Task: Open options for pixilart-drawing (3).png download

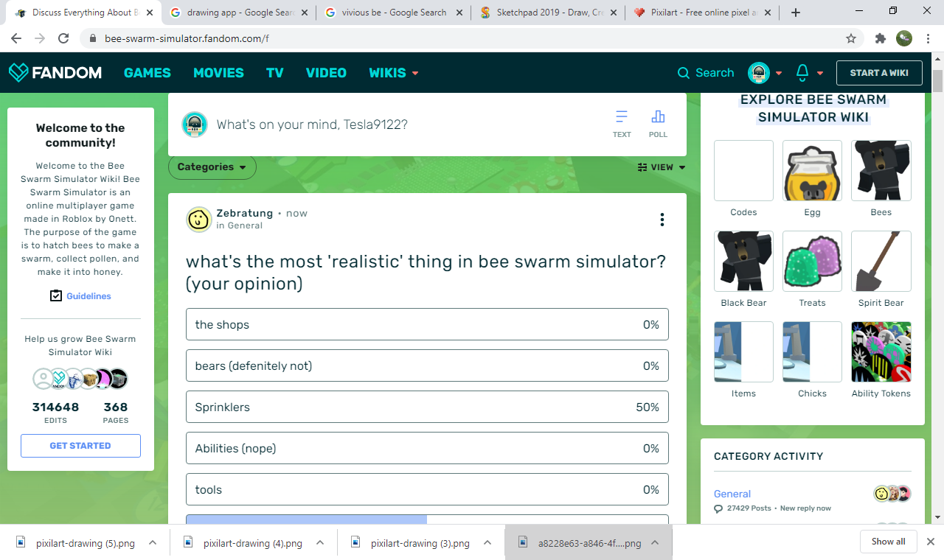Action: (487, 542)
